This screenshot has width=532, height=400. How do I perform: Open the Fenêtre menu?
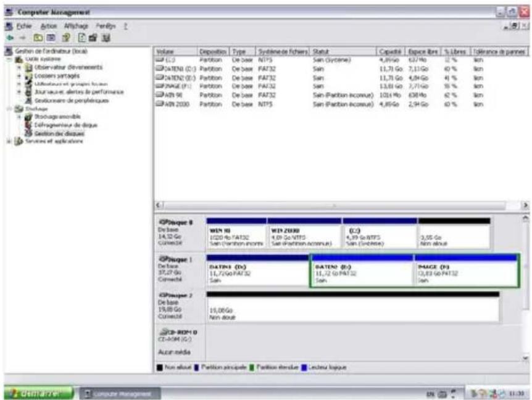[x=106, y=26]
